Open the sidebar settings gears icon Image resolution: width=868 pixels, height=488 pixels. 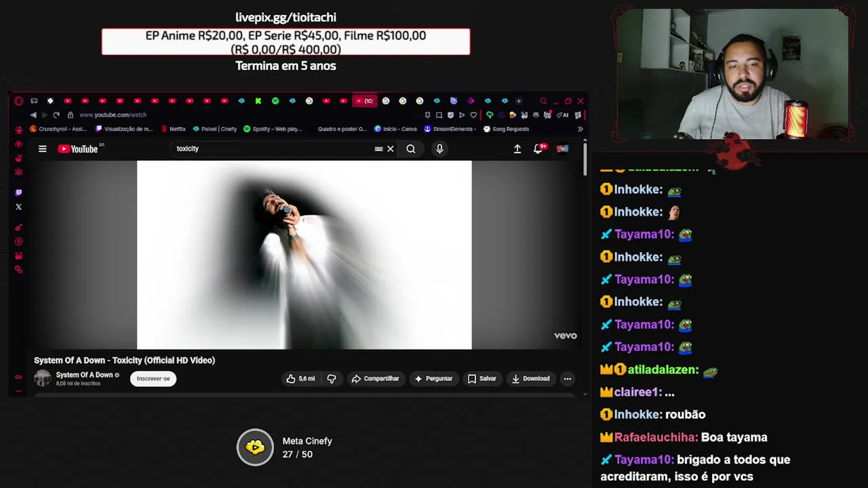coord(18,270)
